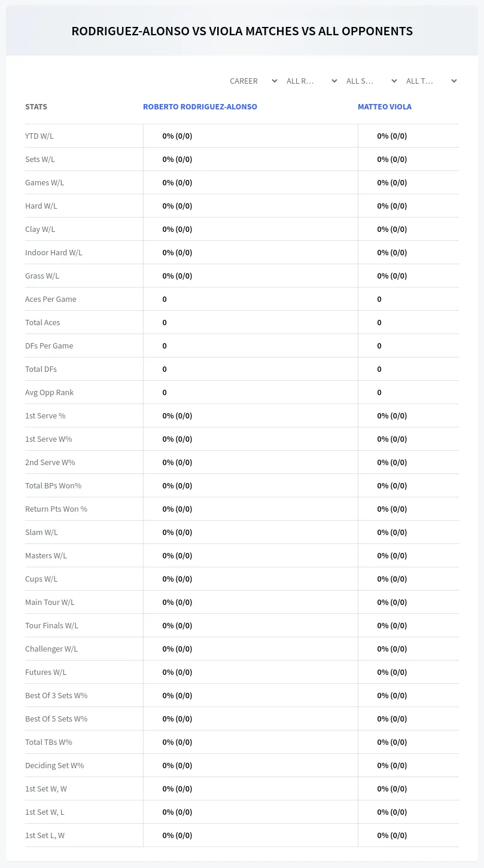Select the Best Of 5 Sets W% label
Screen dimensions: 484x868
click(56, 719)
